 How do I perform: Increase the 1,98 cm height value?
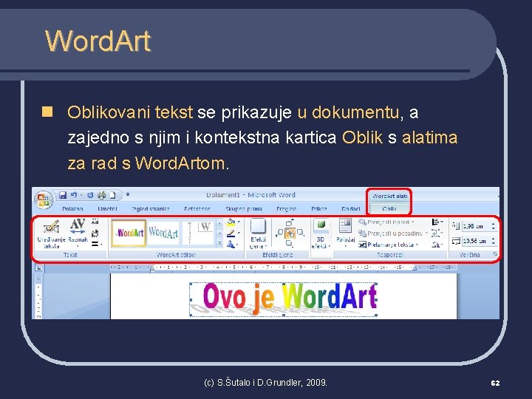(493, 224)
